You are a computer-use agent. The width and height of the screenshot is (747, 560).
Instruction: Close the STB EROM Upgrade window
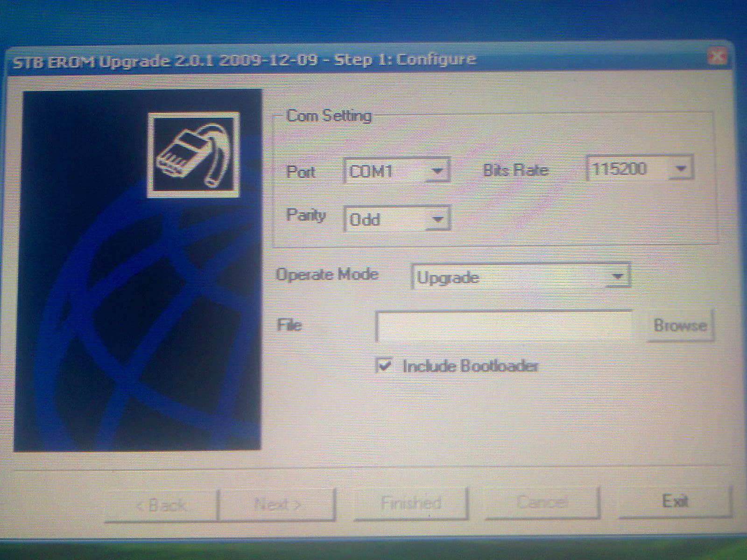[717, 56]
